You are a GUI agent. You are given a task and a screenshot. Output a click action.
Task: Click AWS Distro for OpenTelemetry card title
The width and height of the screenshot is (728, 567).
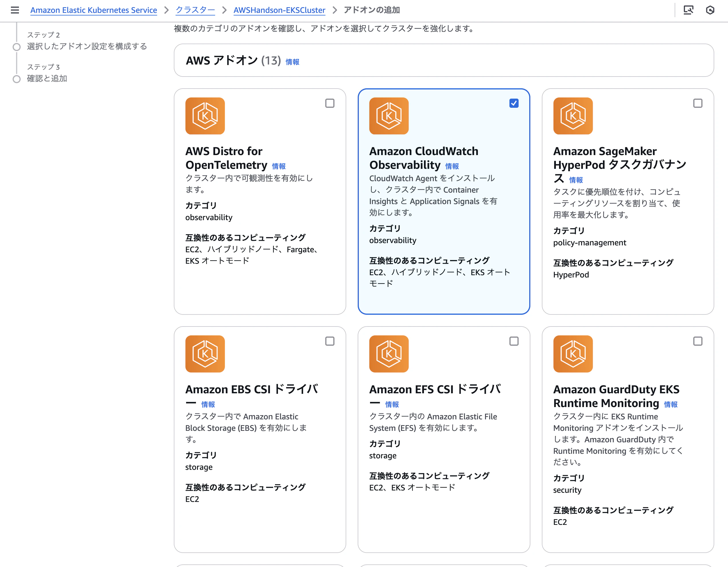pos(226,158)
